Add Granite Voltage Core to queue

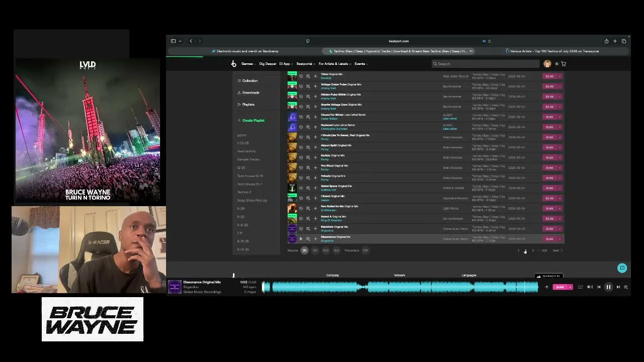coord(308,107)
